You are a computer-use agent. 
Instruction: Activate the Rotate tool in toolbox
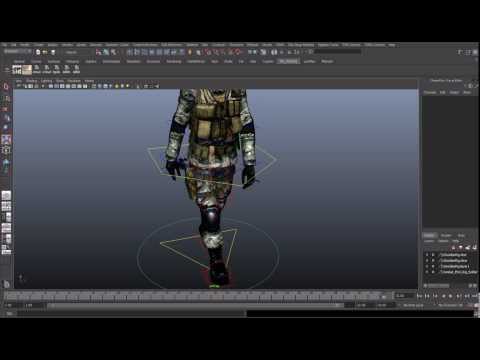point(6,128)
